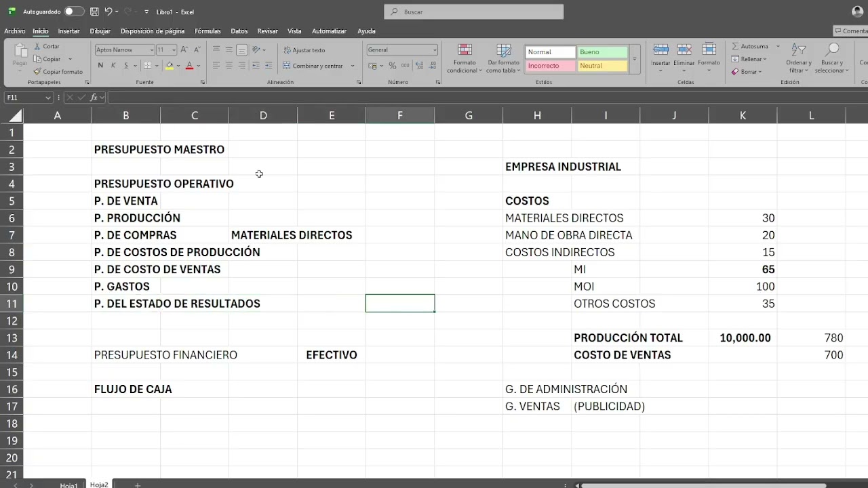Center cell text horizontally
The image size is (868, 488).
pyautogui.click(x=229, y=66)
